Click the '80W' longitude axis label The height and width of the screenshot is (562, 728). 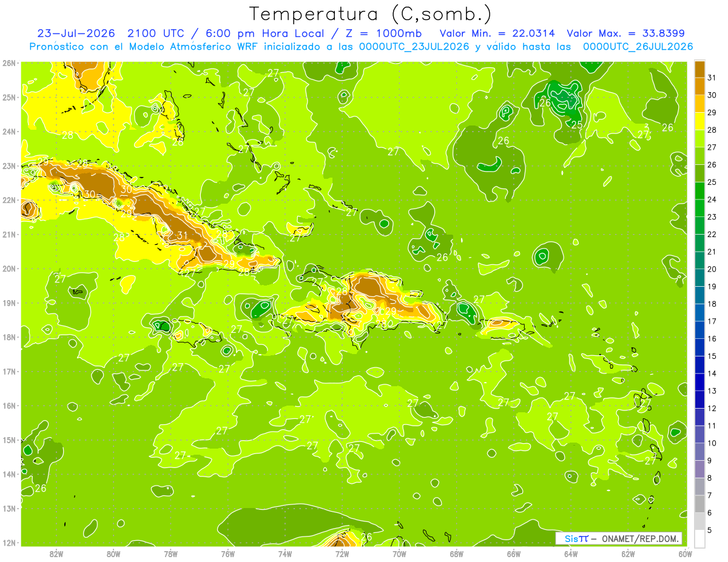[x=113, y=553]
